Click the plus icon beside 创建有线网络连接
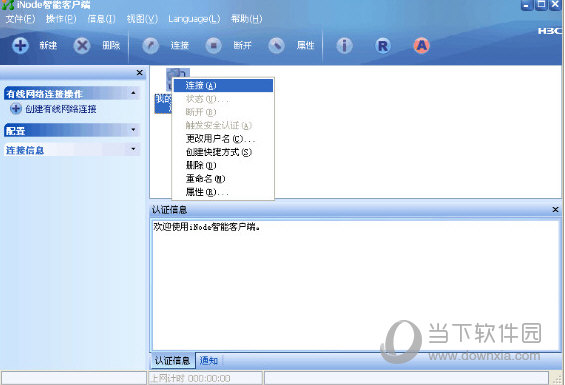 pyautogui.click(x=16, y=109)
